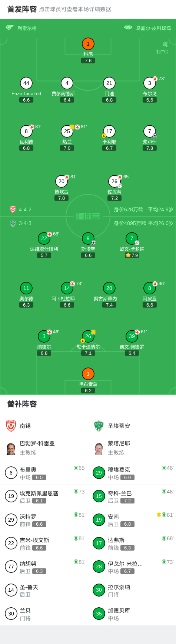This screenshot has height=644, width=176.
Task: Click the whistle referee icon 利索尔格
Action: click(10, 27)
